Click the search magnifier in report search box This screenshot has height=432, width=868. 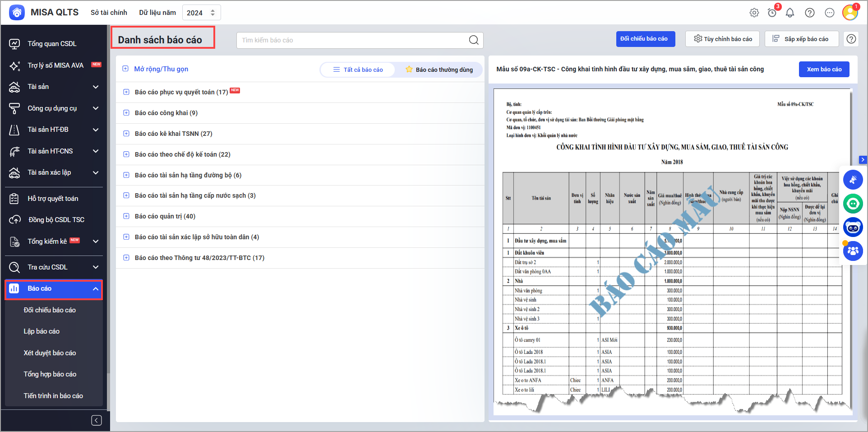coord(473,40)
